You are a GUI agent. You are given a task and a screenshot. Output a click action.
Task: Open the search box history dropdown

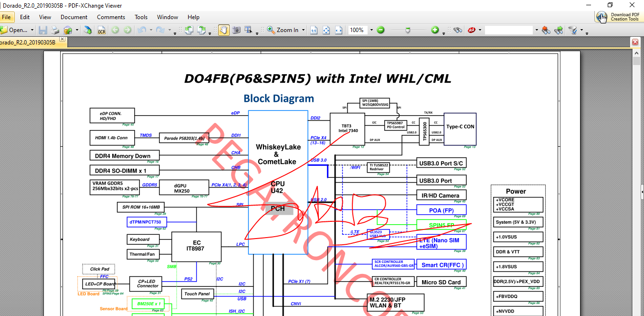click(x=536, y=30)
